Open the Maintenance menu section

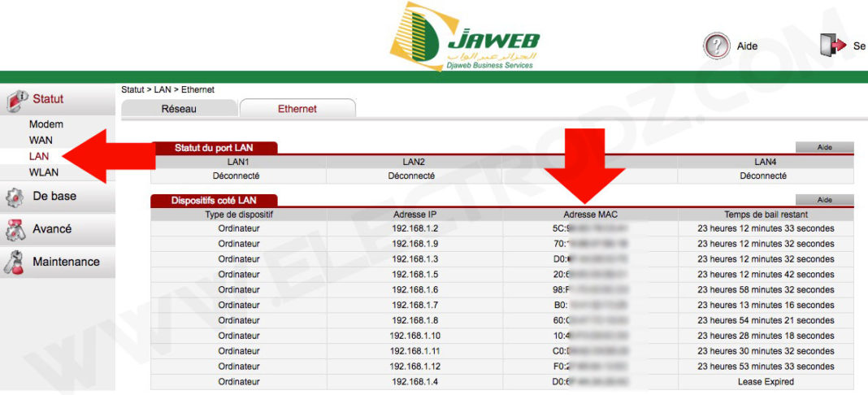click(x=58, y=263)
